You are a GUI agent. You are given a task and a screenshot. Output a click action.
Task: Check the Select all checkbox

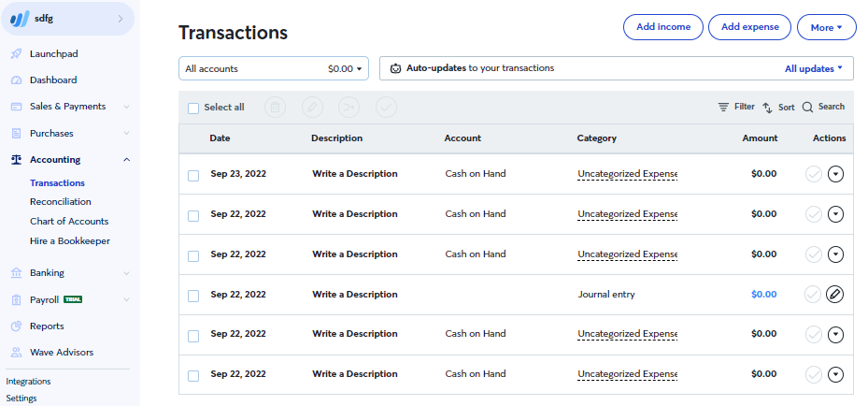(193, 109)
